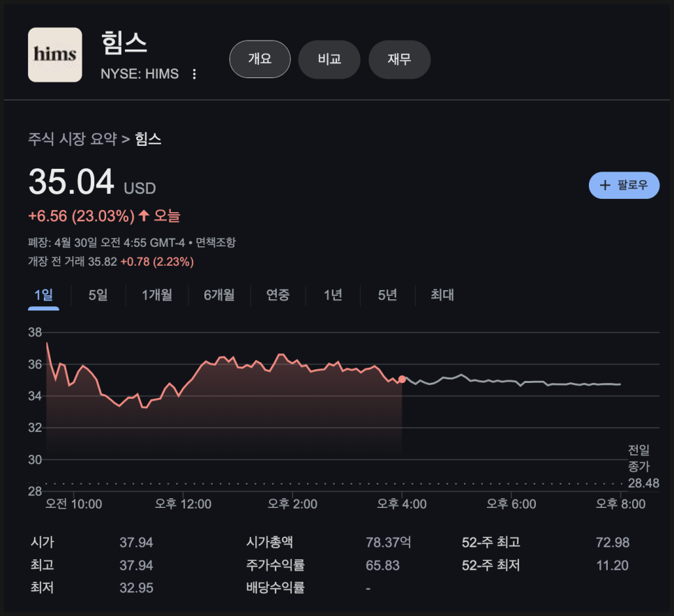This screenshot has height=616, width=674.
Task: Click the plus icon on the 팔로우 button
Action: [x=604, y=185]
